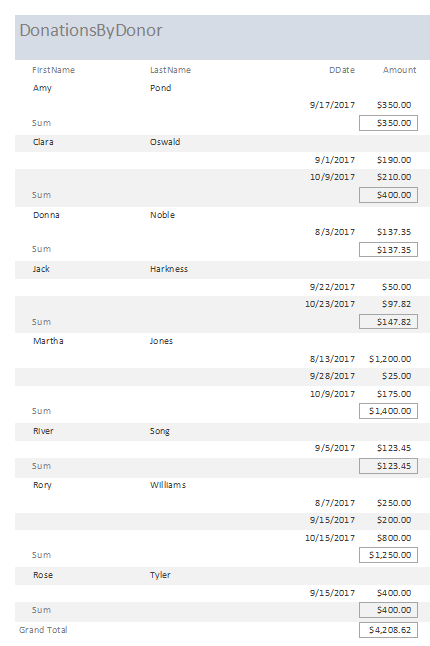Click the $137.35 sum box for Donna
The height and width of the screenshot is (646, 430).
tap(388, 250)
